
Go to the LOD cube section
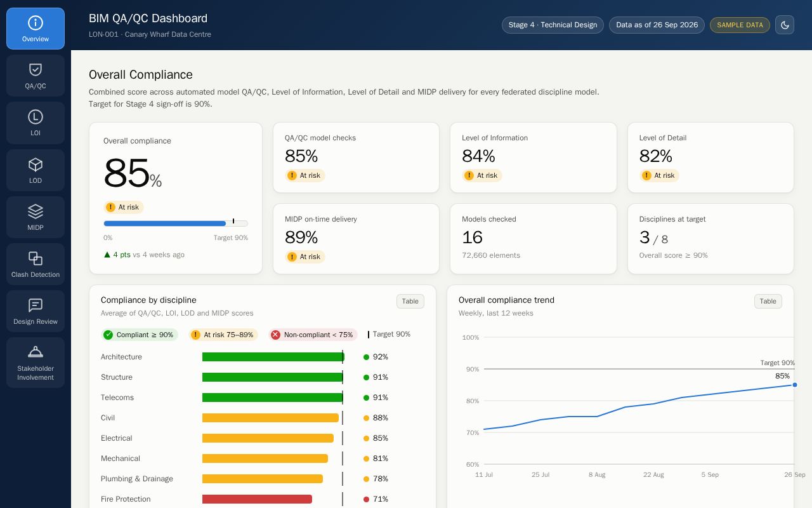[x=36, y=170]
